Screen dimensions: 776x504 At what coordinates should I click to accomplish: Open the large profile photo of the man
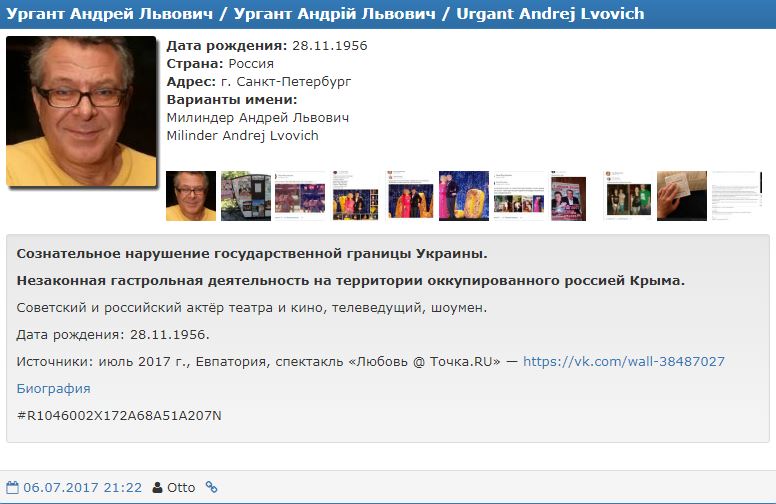81,111
